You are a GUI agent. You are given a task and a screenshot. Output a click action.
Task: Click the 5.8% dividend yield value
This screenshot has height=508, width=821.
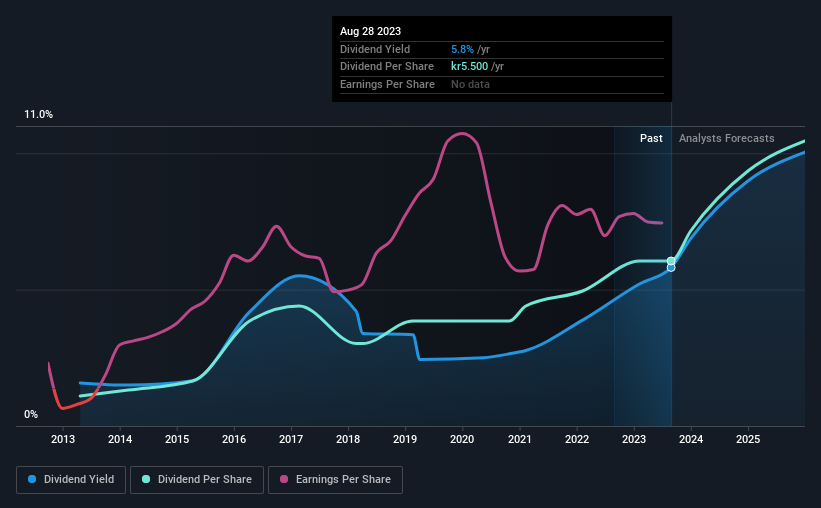point(462,49)
